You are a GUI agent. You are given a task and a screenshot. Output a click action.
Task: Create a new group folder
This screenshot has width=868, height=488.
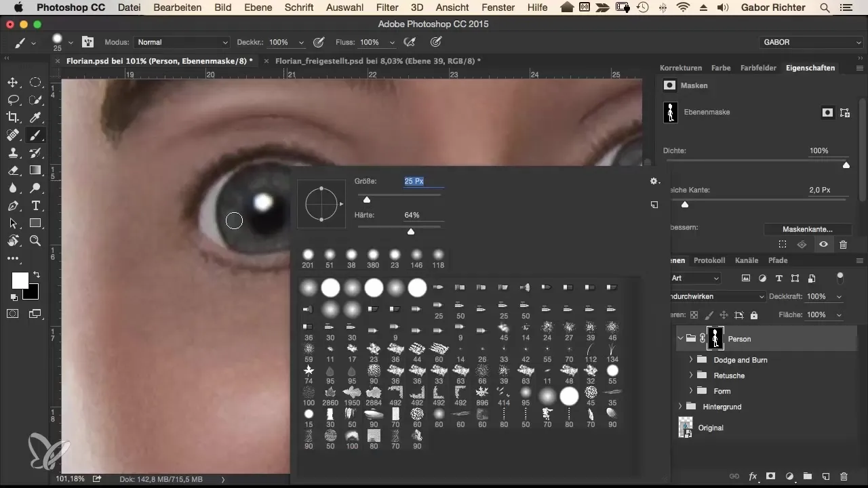(808, 477)
